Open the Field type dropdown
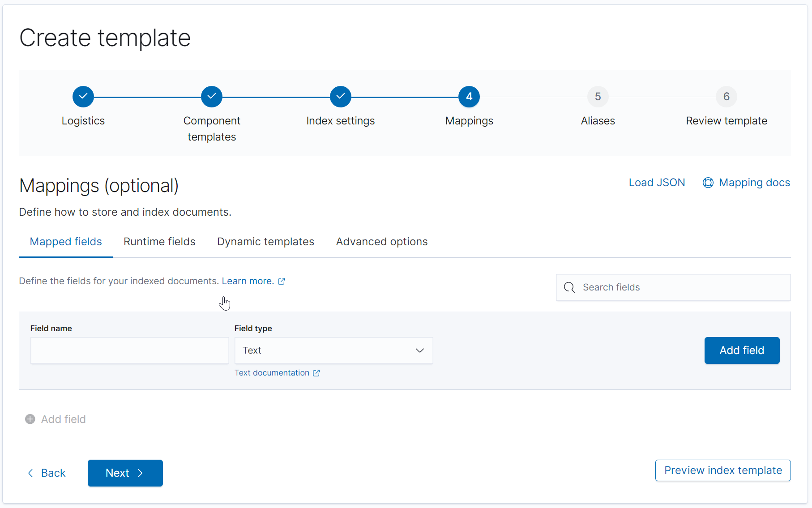The image size is (812, 508). point(333,350)
